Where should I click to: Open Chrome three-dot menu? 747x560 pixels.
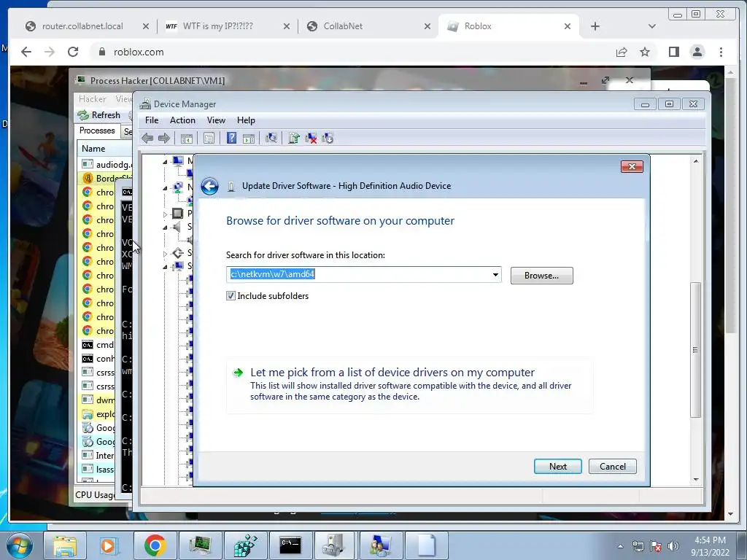tap(721, 52)
